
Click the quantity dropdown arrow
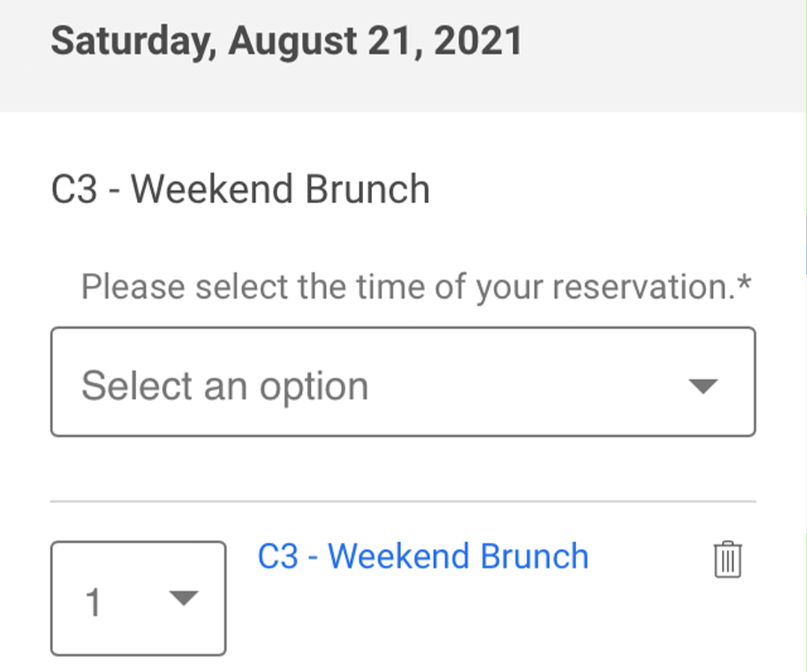pyautogui.click(x=184, y=599)
